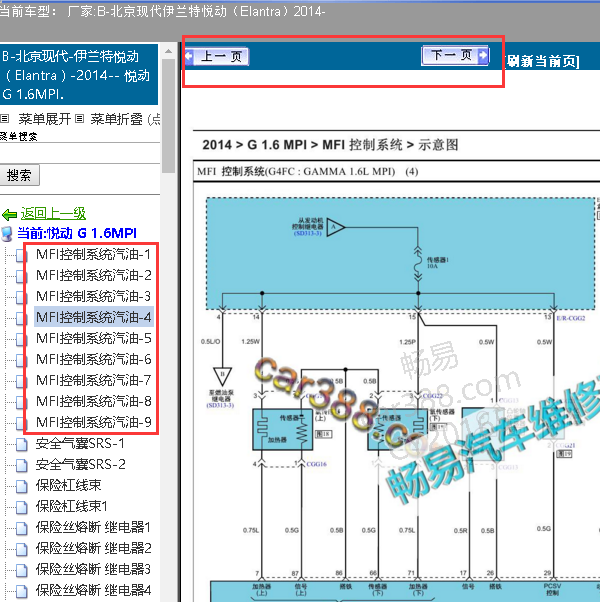Click document icon of MFI控制系统汽油-5
The height and width of the screenshot is (602, 600).
pos(21,339)
